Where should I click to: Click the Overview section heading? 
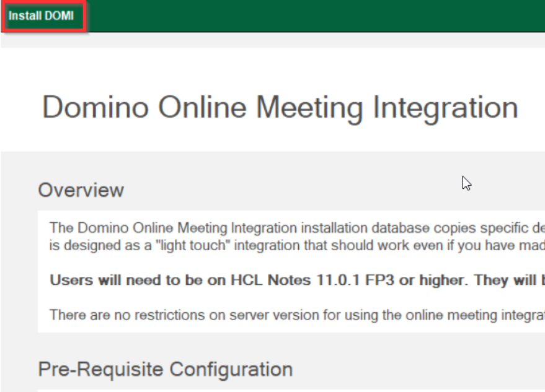(81, 190)
